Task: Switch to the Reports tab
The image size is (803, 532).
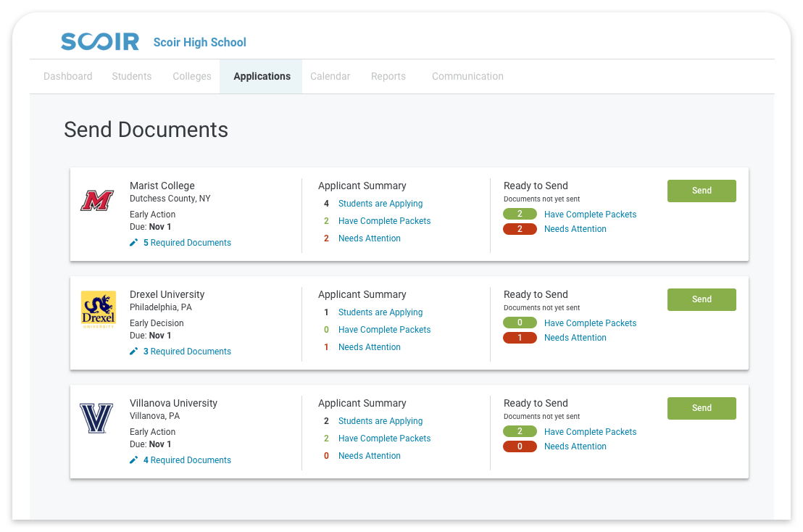Action: coord(388,76)
